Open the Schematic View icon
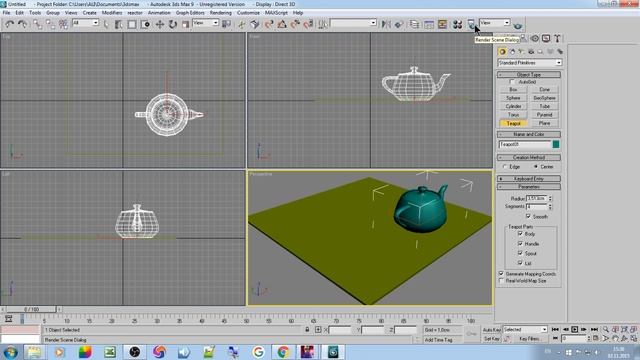 (442, 24)
